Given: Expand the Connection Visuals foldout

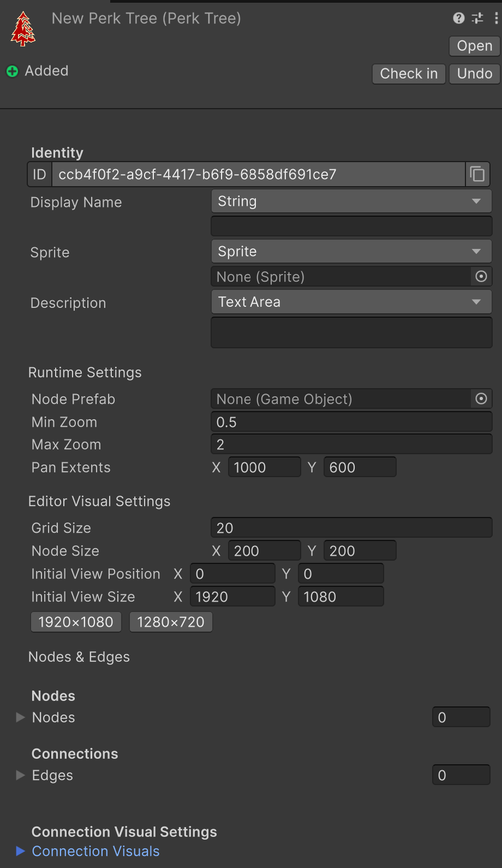Looking at the screenshot, I should [x=21, y=851].
